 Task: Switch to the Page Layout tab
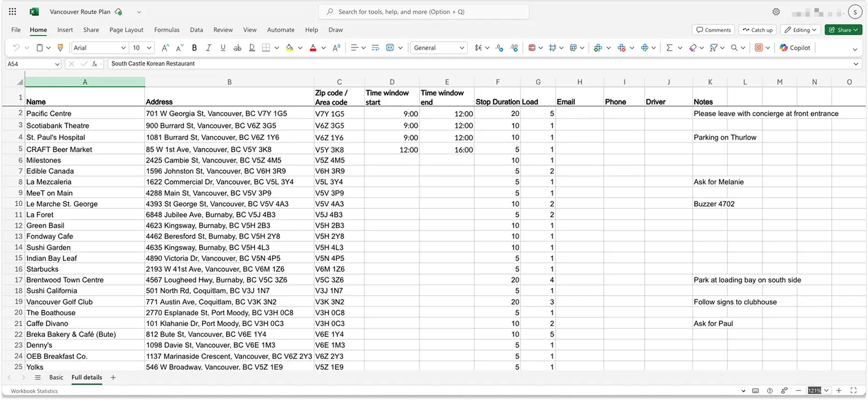tap(126, 30)
